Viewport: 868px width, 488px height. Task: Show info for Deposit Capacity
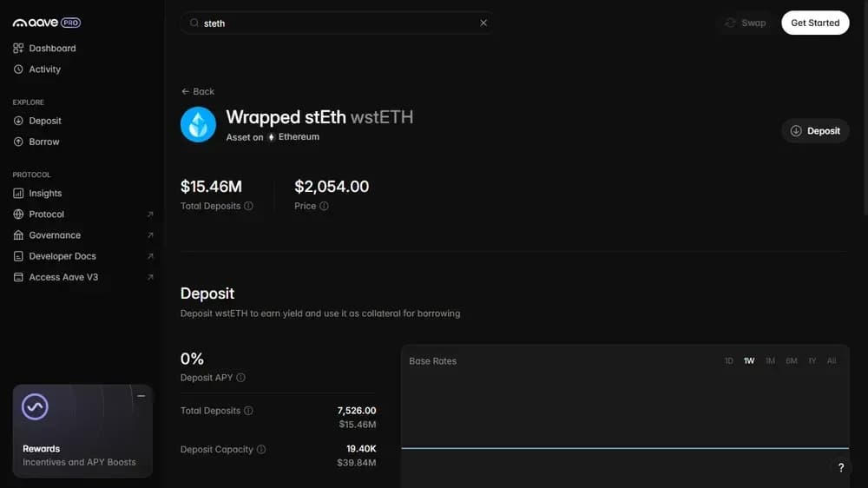(x=260, y=450)
